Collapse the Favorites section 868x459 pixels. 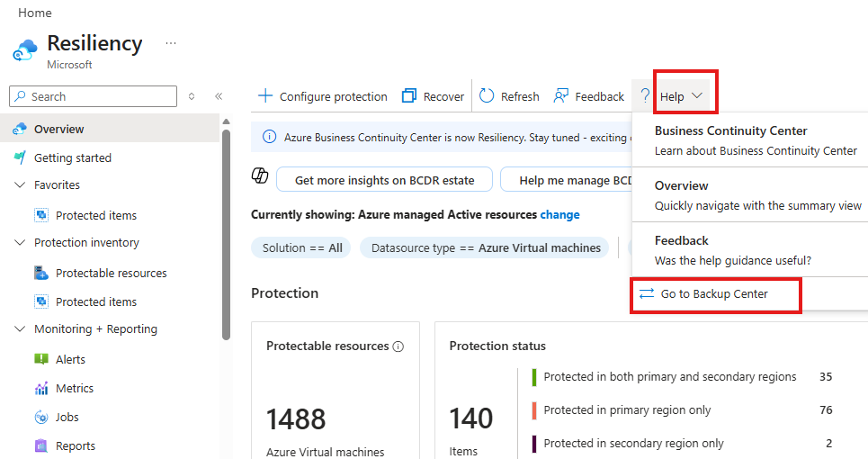[x=20, y=184]
